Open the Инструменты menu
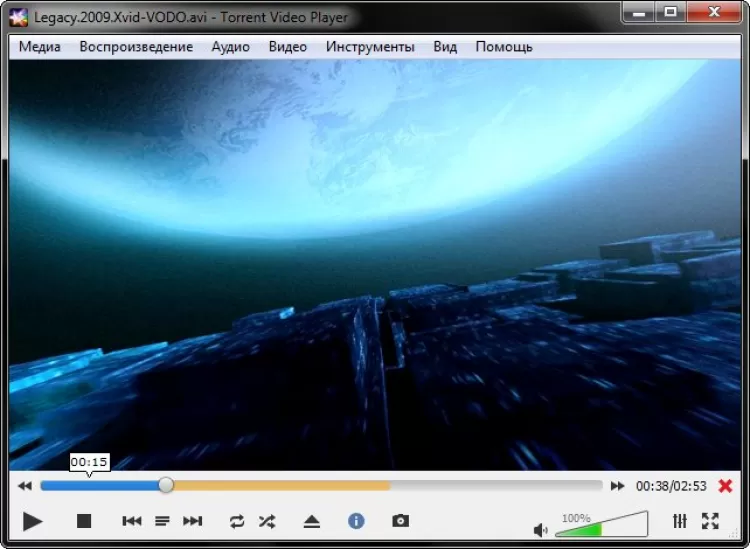 click(x=370, y=47)
